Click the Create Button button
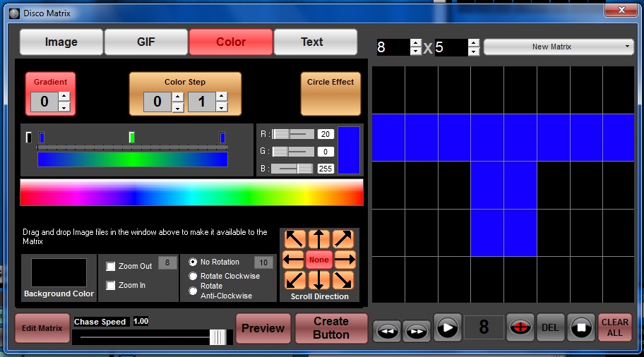Image resolution: width=644 pixels, height=357 pixels. click(331, 328)
